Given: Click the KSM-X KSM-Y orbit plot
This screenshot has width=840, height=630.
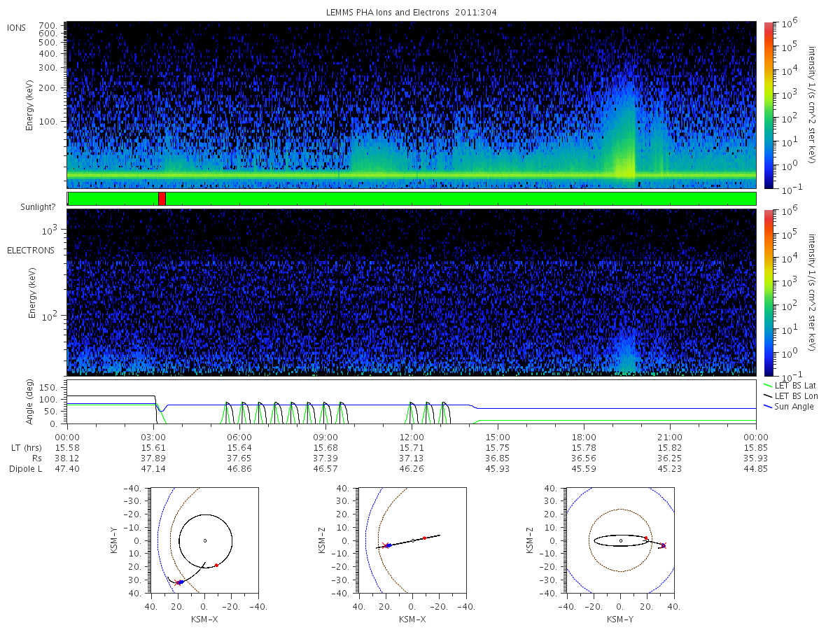Looking at the screenshot, I should coord(204,540).
